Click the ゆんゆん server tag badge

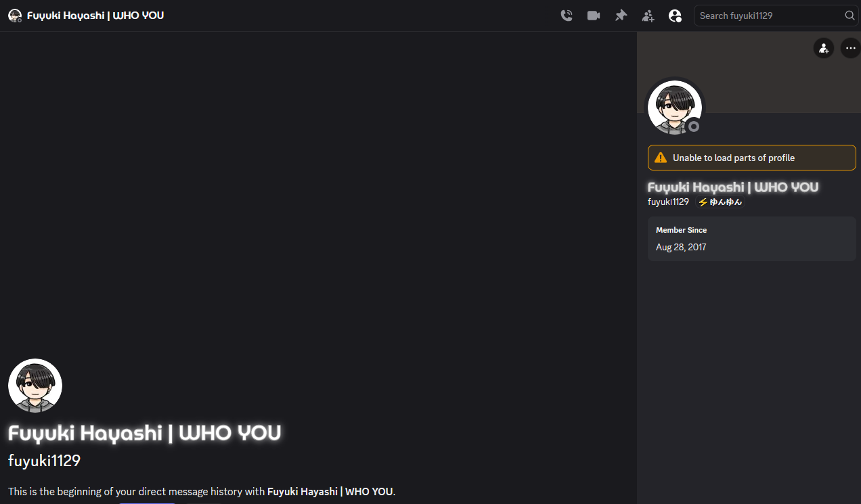click(x=720, y=202)
